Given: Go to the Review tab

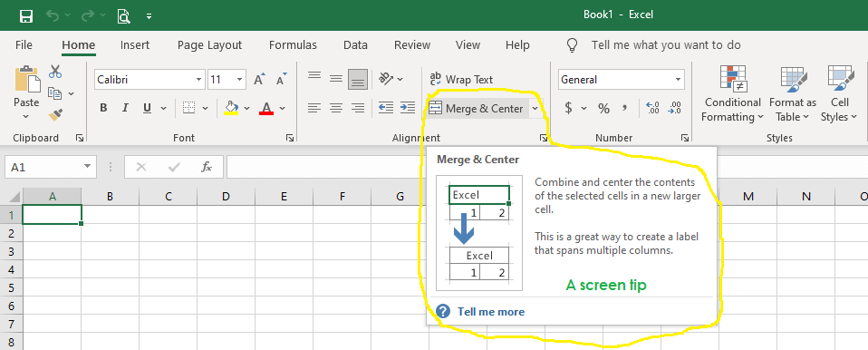Looking at the screenshot, I should 412,44.
